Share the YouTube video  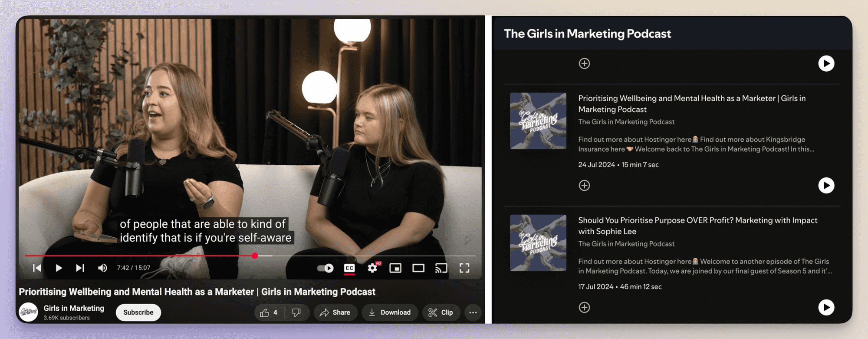point(335,312)
